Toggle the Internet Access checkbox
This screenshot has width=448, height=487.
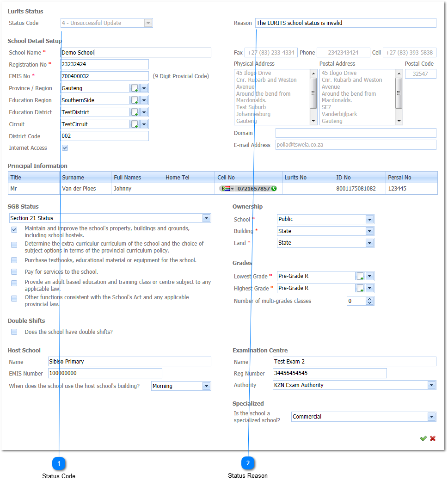click(x=65, y=148)
